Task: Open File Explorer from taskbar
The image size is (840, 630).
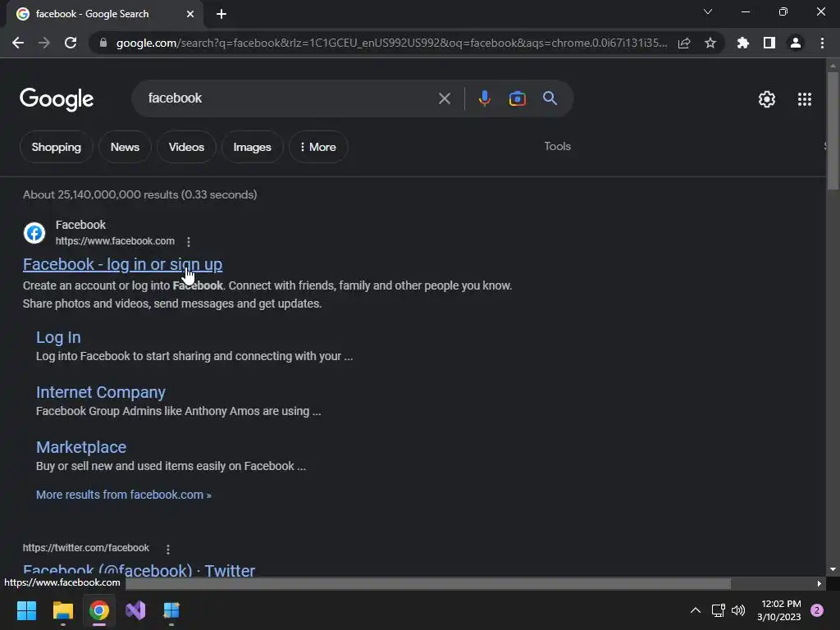Action: pyautogui.click(x=62, y=610)
